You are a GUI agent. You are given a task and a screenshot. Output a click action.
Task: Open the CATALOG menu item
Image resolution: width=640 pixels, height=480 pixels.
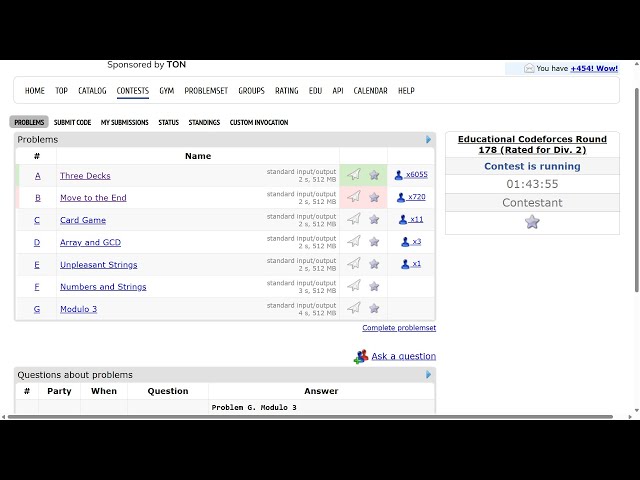[x=92, y=91]
